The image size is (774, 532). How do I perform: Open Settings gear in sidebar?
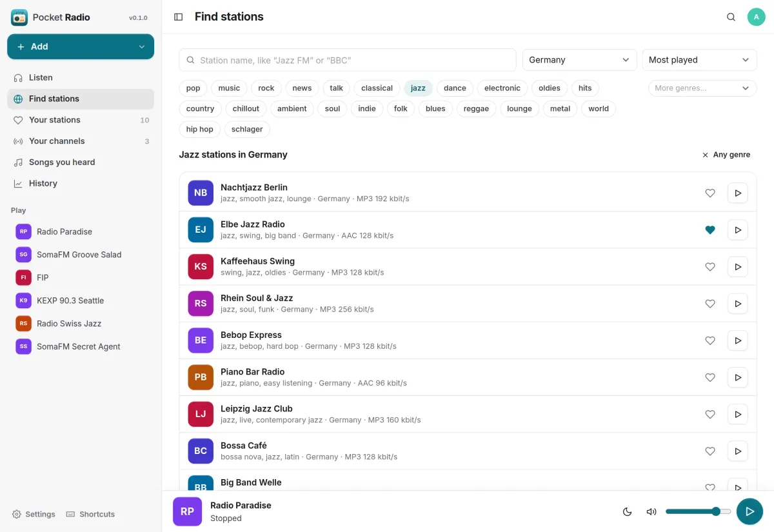(34, 514)
